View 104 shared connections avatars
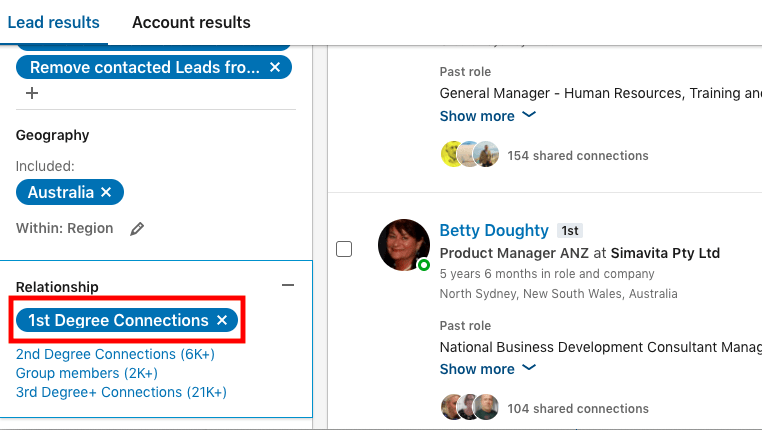The width and height of the screenshot is (762, 430). [469, 407]
